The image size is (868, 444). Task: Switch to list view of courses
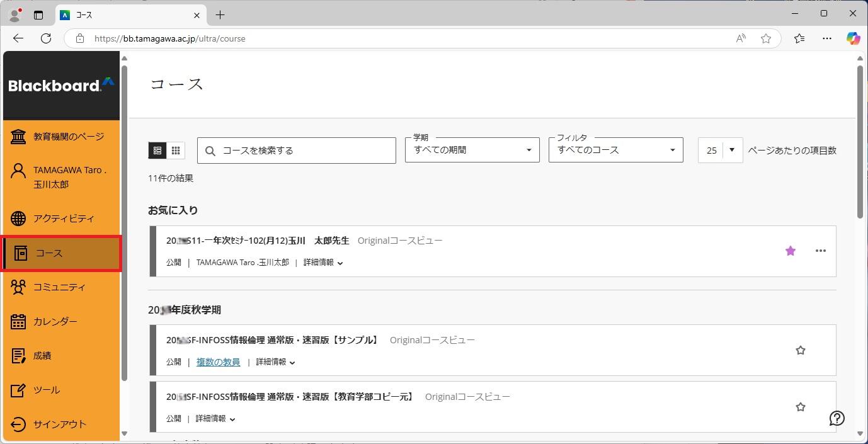pos(157,151)
